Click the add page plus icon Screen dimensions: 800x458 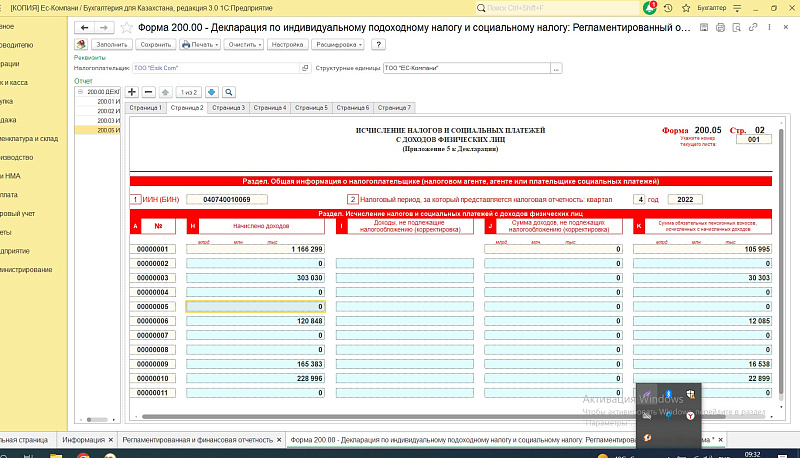(133, 91)
